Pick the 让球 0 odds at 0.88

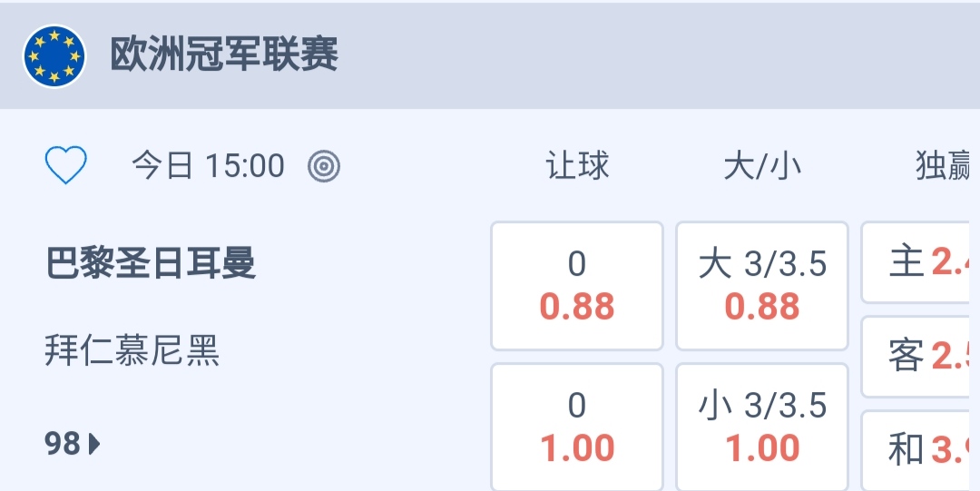click(577, 286)
